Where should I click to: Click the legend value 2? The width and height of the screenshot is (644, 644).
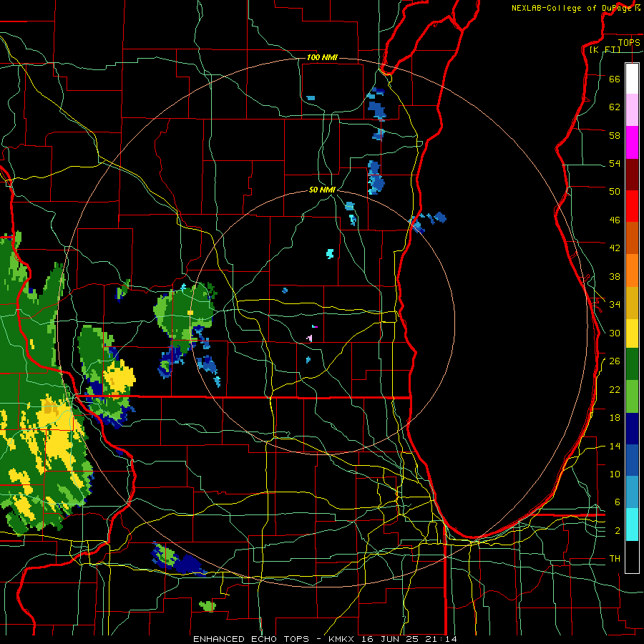tap(617, 530)
